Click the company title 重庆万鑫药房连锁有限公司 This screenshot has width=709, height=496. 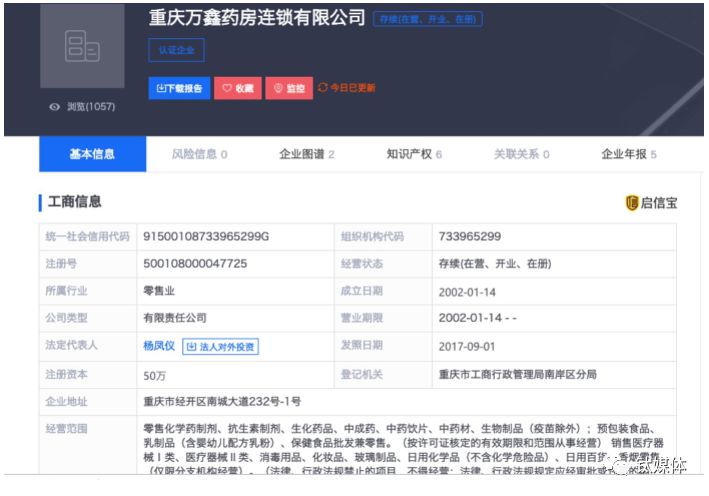[257, 17]
